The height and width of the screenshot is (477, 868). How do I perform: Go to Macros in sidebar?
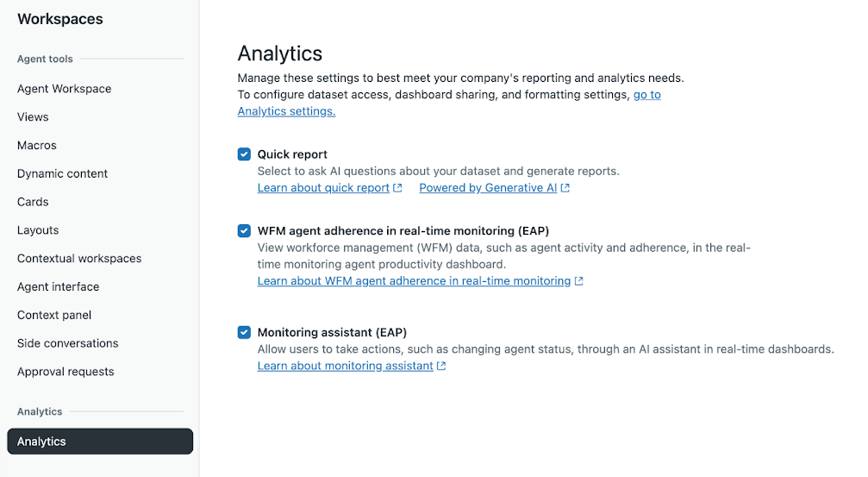37,146
